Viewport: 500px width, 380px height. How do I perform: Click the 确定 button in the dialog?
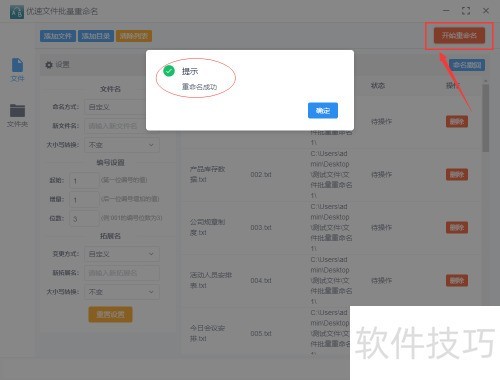323,110
